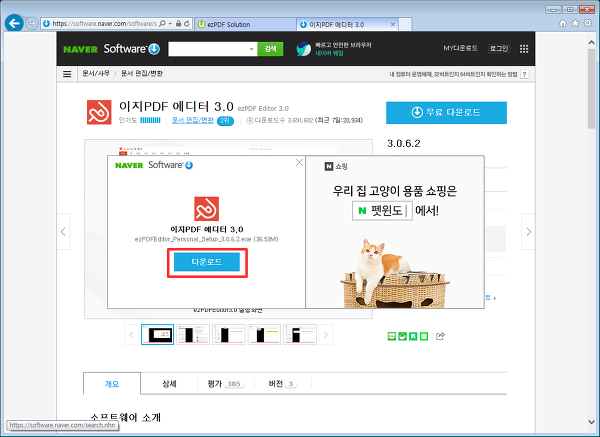Switch to the ezPDF Solution tab
The image size is (600, 437).
(x=245, y=24)
